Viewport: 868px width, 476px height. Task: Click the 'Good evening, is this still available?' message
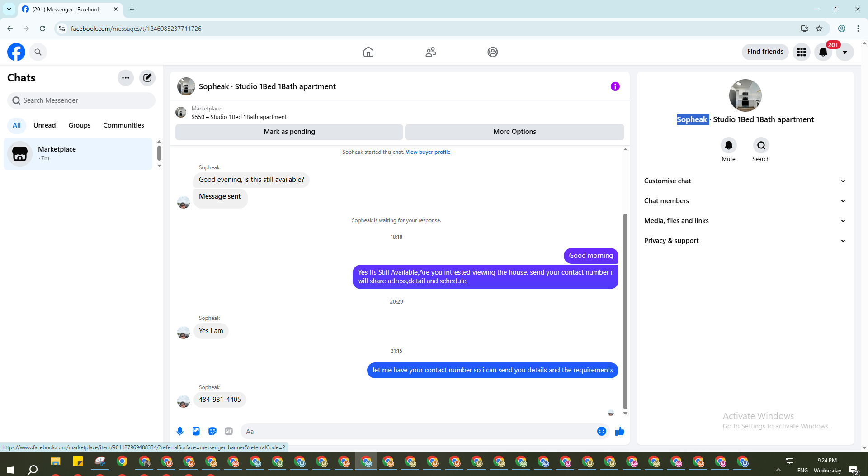pos(251,180)
